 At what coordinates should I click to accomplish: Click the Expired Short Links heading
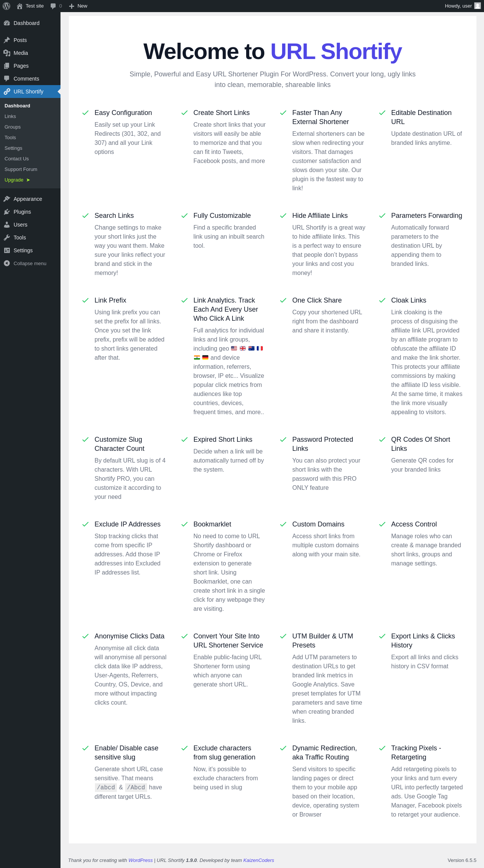223,439
